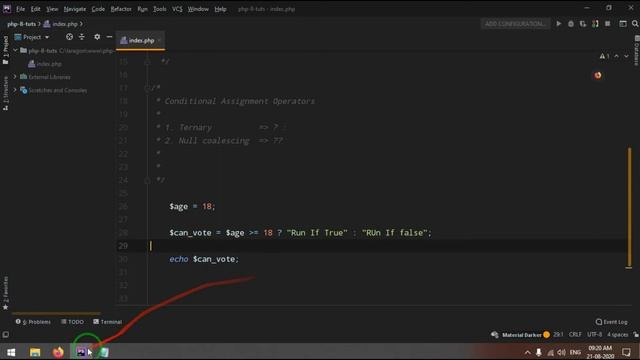This screenshot has width=640, height=360.
Task: Open the Navigate menu
Action: [75, 9]
